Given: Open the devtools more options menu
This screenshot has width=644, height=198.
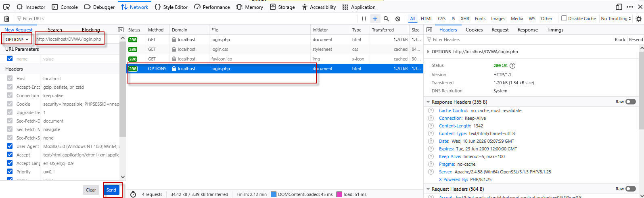Looking at the screenshot, I should point(630,7).
